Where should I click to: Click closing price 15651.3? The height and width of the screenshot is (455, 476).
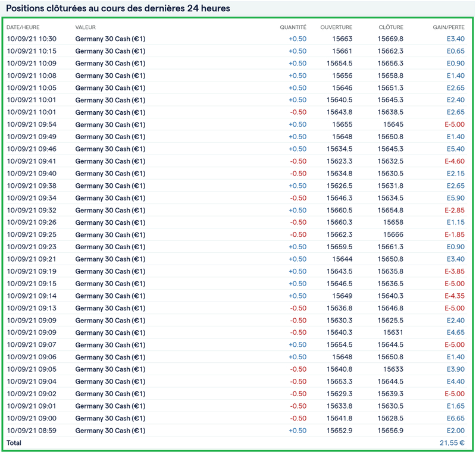(x=390, y=87)
